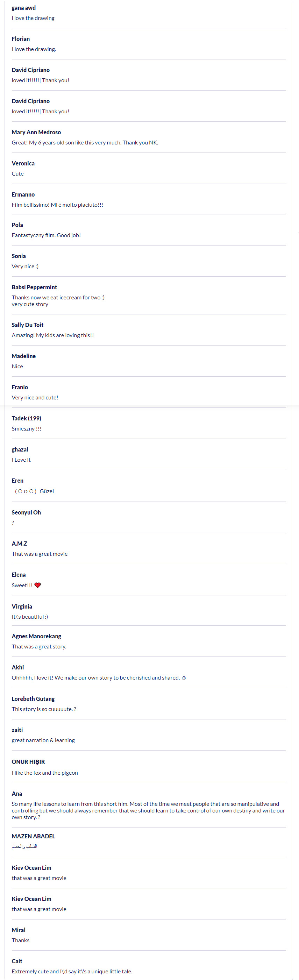Image resolution: width=299 pixels, height=980 pixels.
Task: Click the name Tadek (199)
Action: tap(26, 418)
